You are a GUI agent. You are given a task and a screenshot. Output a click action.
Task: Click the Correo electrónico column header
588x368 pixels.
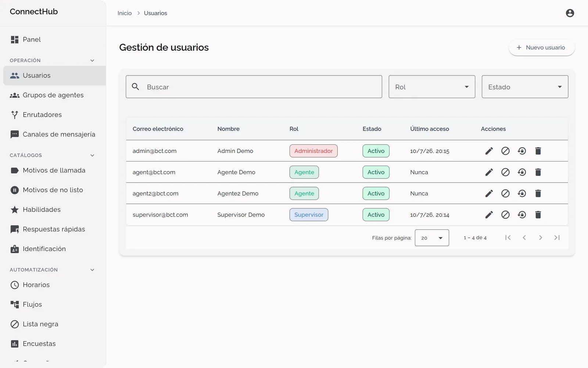[x=158, y=129]
